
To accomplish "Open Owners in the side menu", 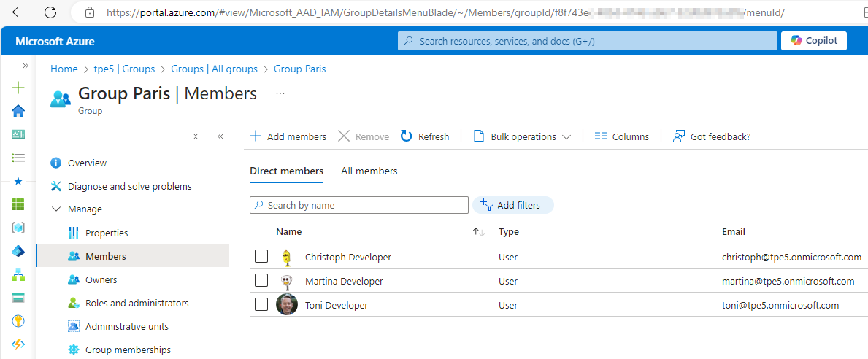I will [x=101, y=279].
